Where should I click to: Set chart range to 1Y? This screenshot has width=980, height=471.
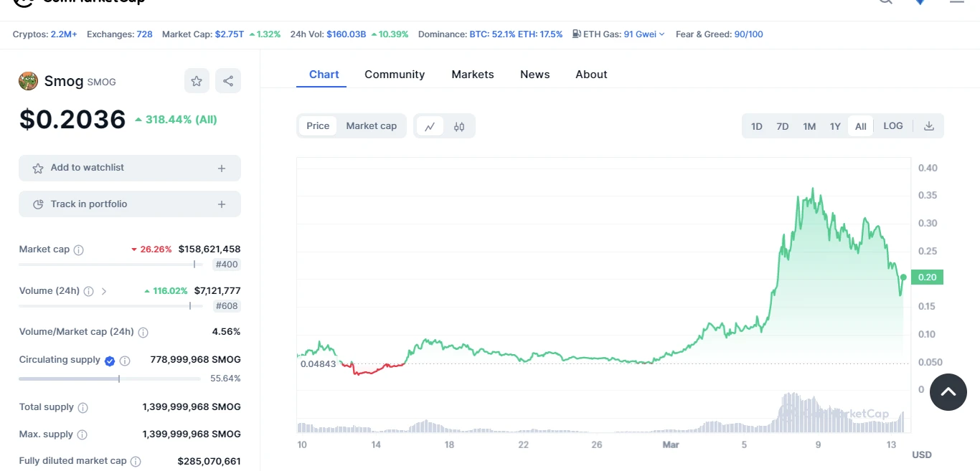pos(835,126)
